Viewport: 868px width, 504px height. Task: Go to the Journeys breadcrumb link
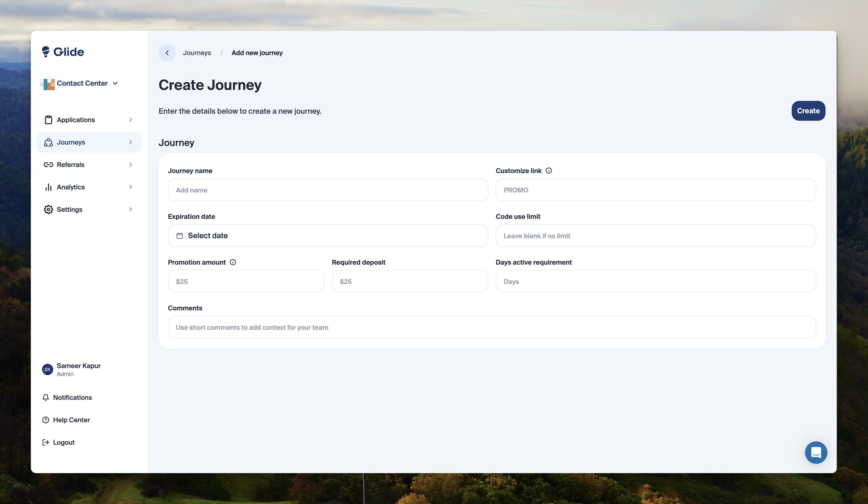tap(197, 53)
